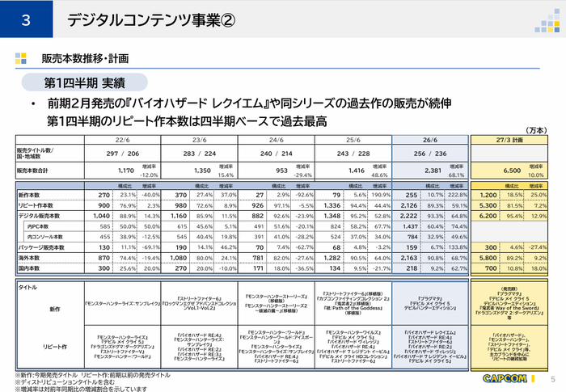Select the yellow 27/3 計画 column header
Image resolution: width=566 pixels, height=392 pixels.
[x=509, y=140]
